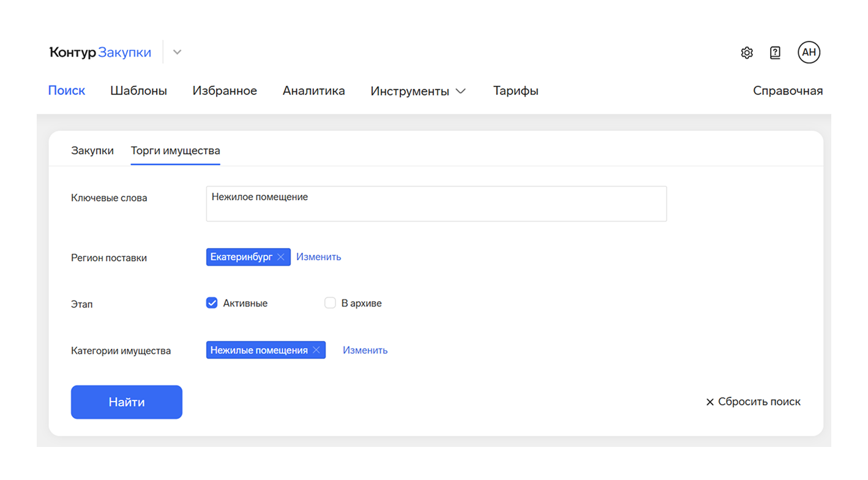Go to the Аналитика section
868x480 pixels.
point(314,91)
